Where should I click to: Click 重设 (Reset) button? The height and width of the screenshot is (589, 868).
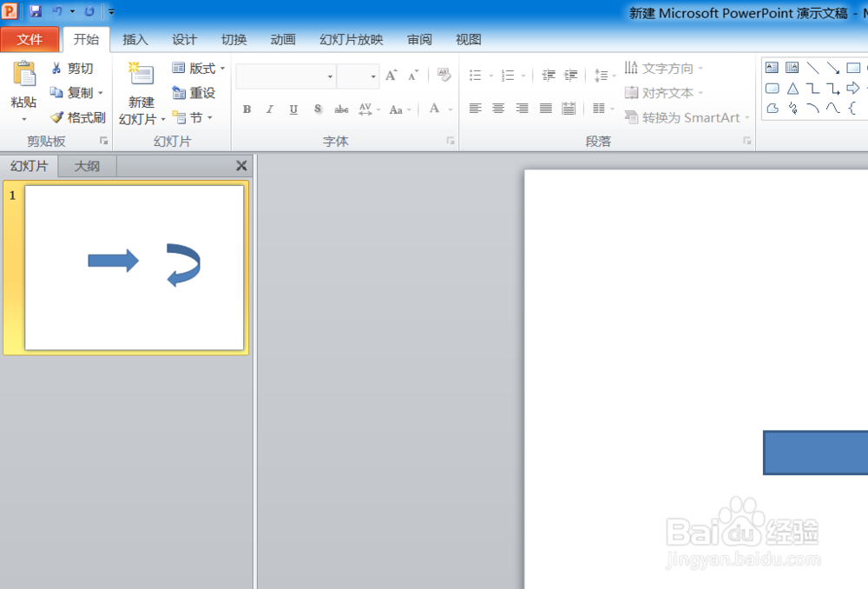pyautogui.click(x=194, y=93)
